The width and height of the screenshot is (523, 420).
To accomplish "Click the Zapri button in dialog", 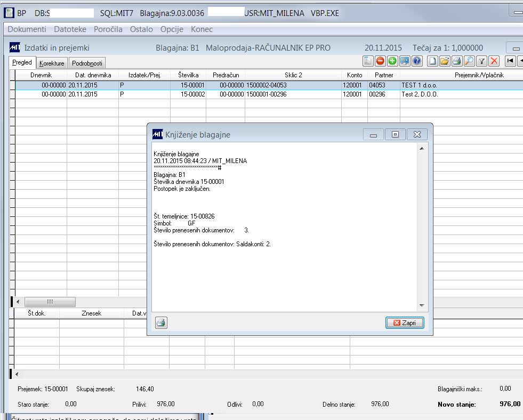I will (x=405, y=322).
